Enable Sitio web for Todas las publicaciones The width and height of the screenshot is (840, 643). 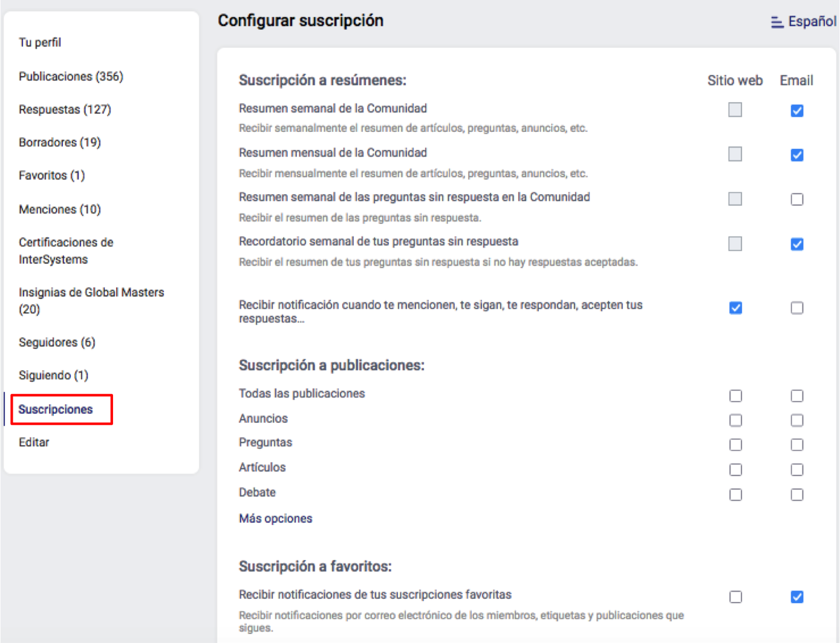(x=735, y=396)
